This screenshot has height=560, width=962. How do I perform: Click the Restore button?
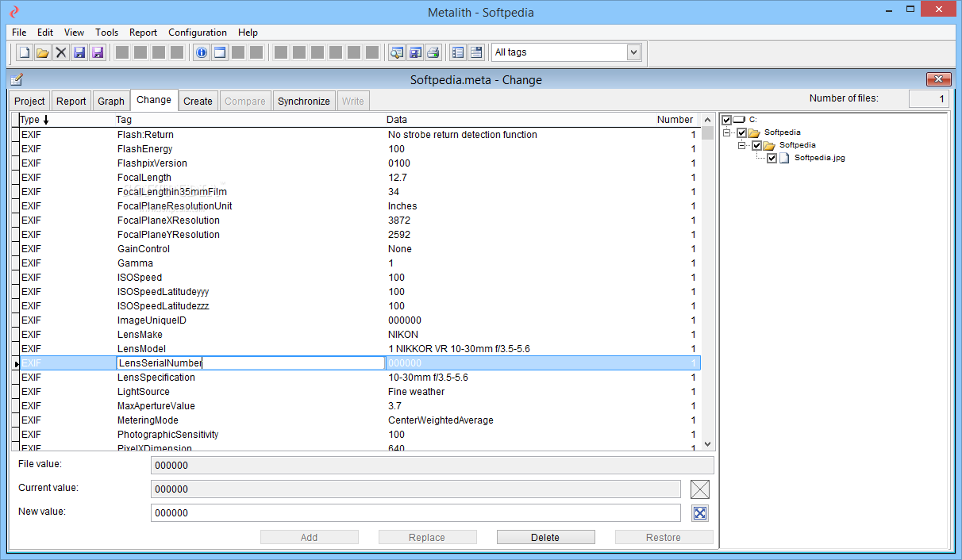click(x=664, y=537)
